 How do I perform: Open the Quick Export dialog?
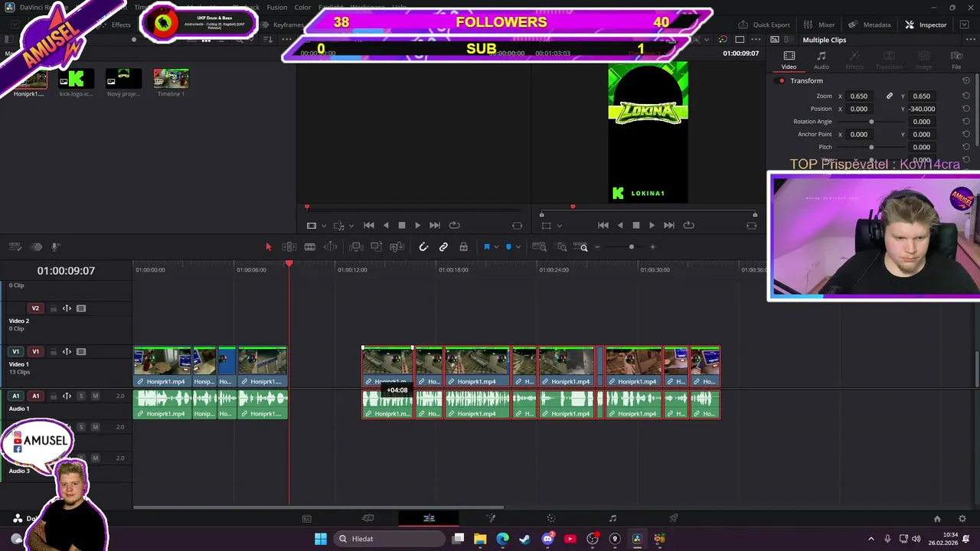point(764,24)
